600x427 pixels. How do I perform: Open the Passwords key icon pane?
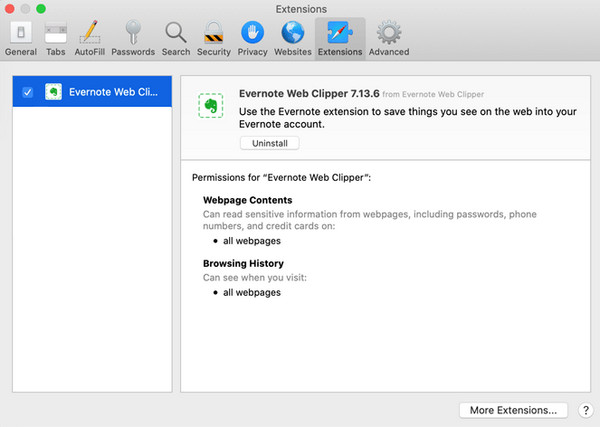click(x=133, y=38)
